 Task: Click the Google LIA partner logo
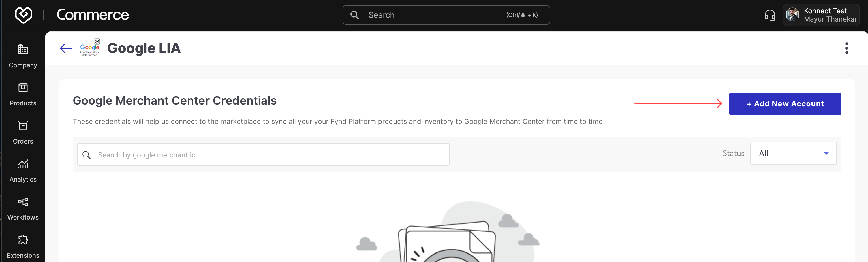(x=90, y=48)
